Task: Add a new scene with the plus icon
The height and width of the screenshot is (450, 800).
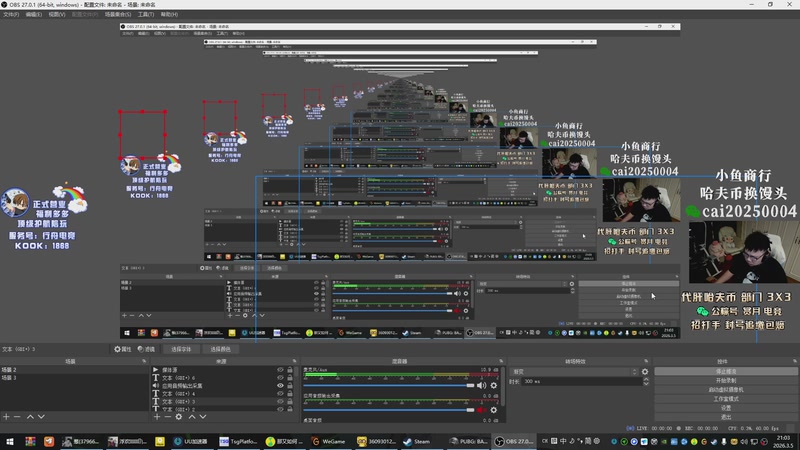Action: pos(6,416)
